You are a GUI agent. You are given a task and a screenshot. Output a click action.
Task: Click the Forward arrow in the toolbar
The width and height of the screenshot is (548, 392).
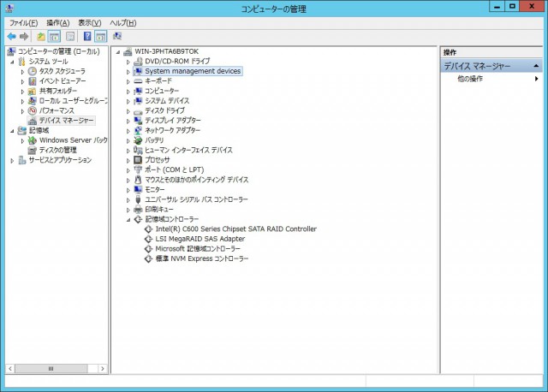point(24,37)
